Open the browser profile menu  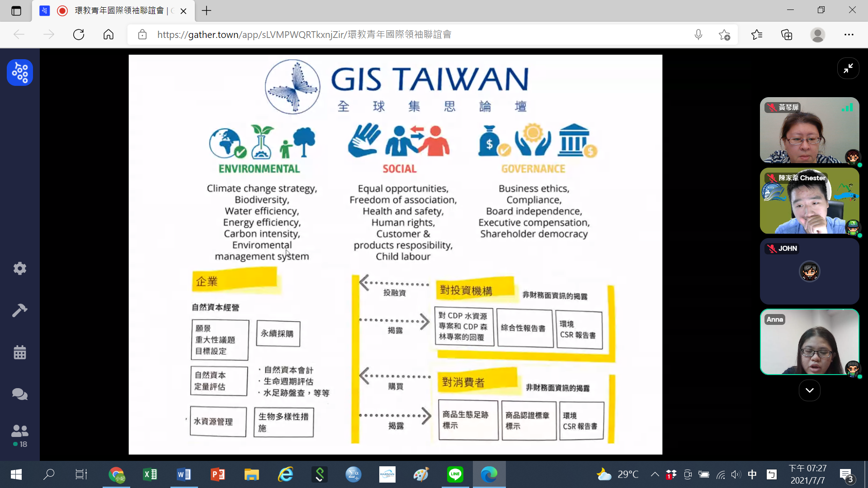(x=817, y=34)
